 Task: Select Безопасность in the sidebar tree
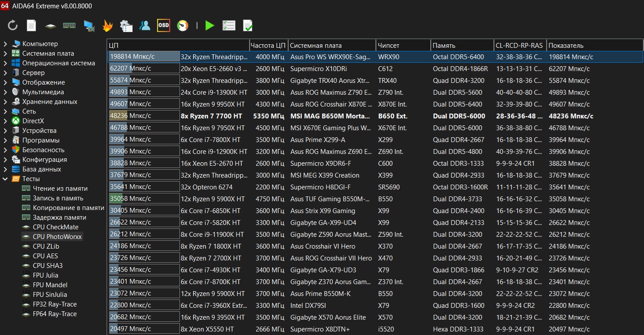point(43,150)
